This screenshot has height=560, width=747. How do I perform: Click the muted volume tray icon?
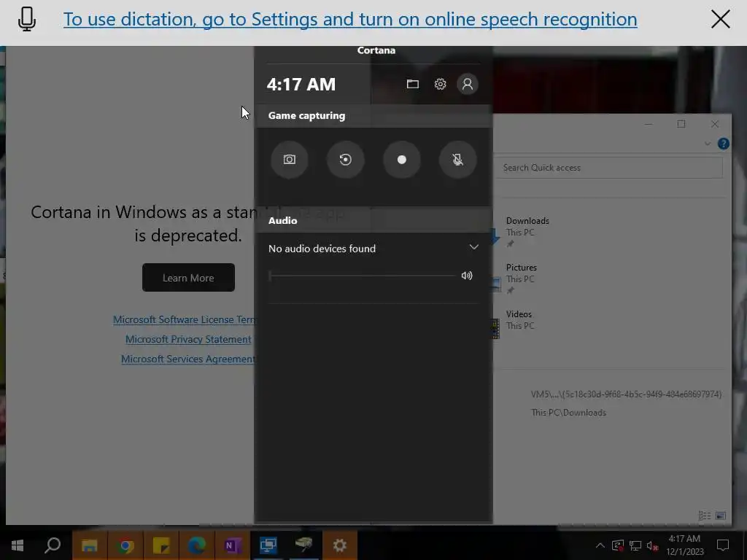click(x=652, y=545)
